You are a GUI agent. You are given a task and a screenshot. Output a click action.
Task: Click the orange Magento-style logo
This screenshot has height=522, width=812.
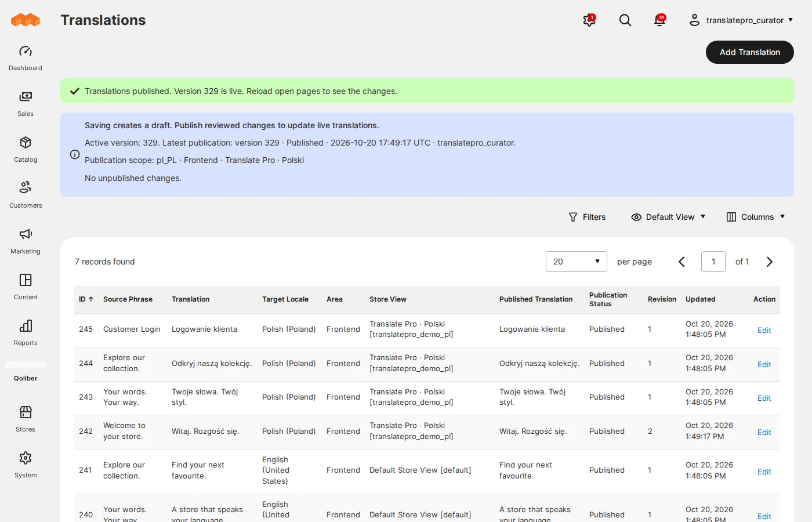[x=26, y=20]
